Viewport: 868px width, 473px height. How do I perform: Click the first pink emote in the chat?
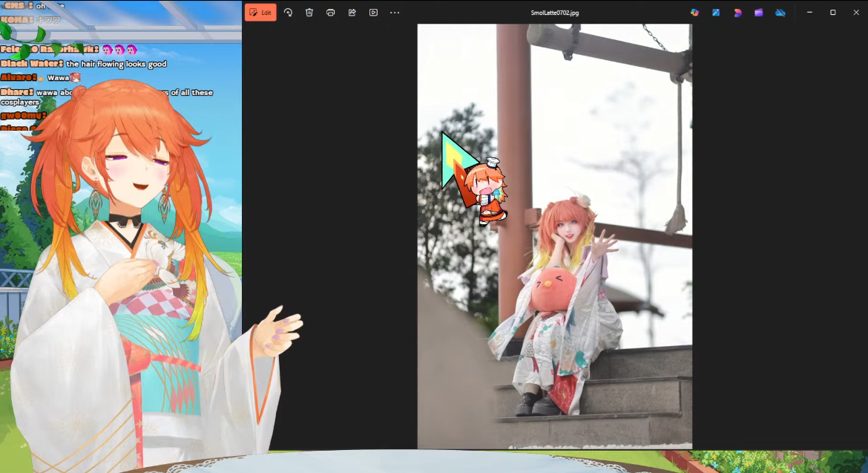(x=108, y=50)
